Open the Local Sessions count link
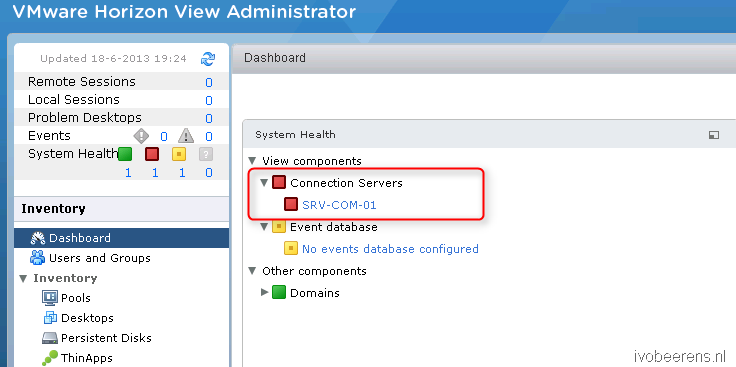This screenshot has width=736, height=367. click(209, 100)
